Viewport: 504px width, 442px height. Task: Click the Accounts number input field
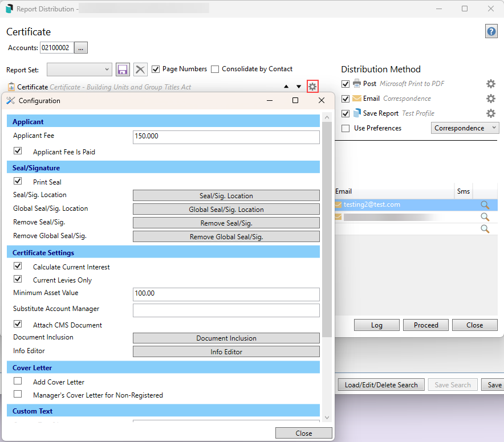pos(57,48)
